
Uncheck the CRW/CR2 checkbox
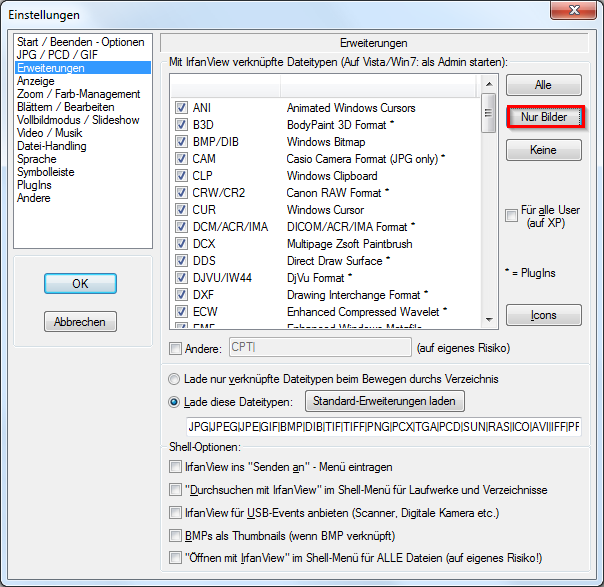point(181,192)
